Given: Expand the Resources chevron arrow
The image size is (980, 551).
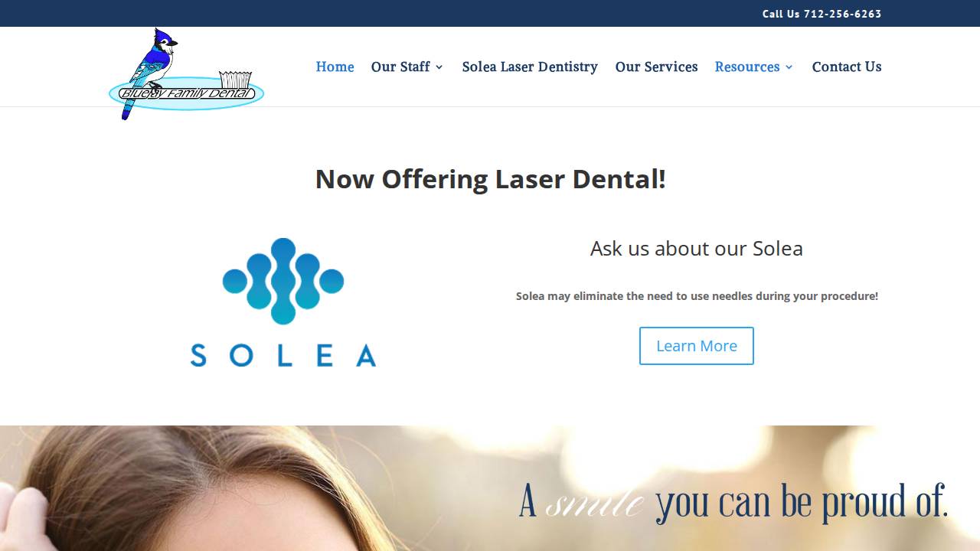Looking at the screenshot, I should point(789,67).
